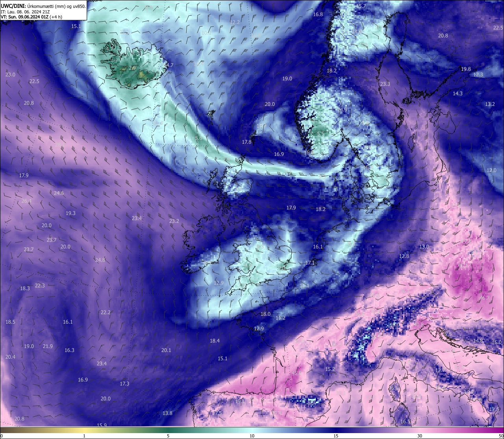This screenshot has height=439, width=504.
Task: Click the 'UWC/DINI: Úrkomumætti (mm) og uv850.' title
Action: point(43,6)
